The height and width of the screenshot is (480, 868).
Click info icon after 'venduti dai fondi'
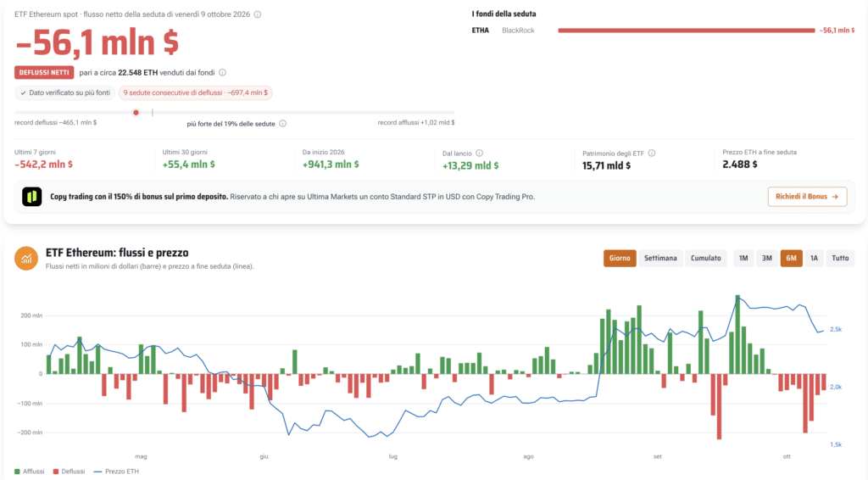pyautogui.click(x=223, y=73)
